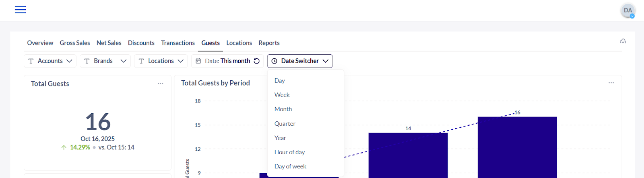Reset the date filter with refresh icon
Viewport: 644px width, 178px height.
pos(257,61)
